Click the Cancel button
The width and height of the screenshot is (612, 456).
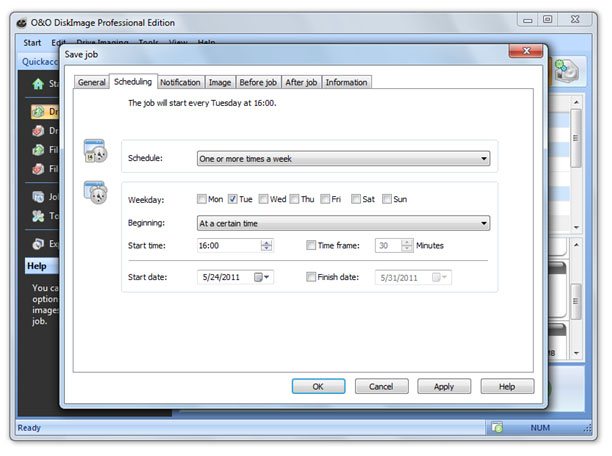tap(381, 386)
